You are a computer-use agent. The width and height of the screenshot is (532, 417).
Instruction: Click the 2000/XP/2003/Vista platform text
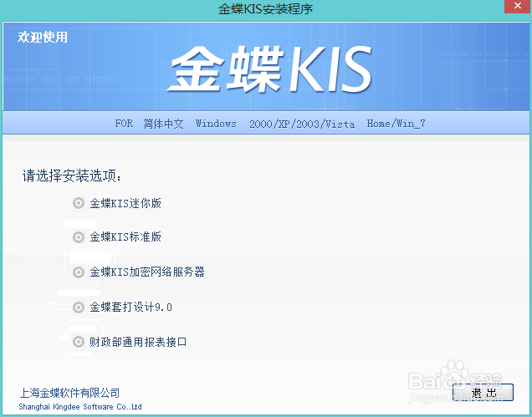tap(302, 124)
